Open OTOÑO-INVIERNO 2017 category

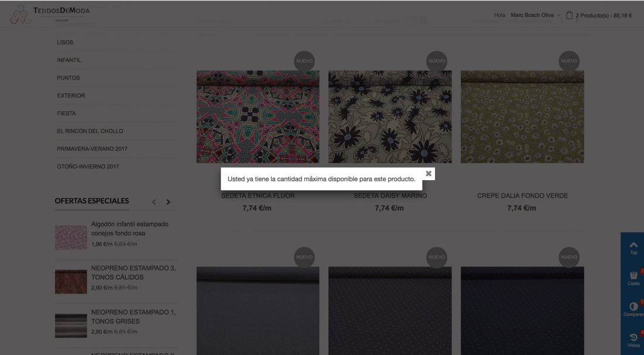click(x=88, y=166)
